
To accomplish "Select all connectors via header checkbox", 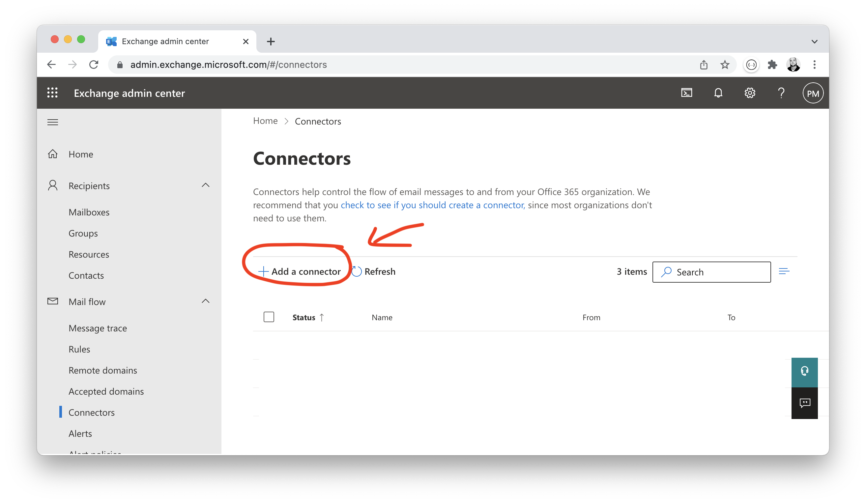I will point(269,317).
